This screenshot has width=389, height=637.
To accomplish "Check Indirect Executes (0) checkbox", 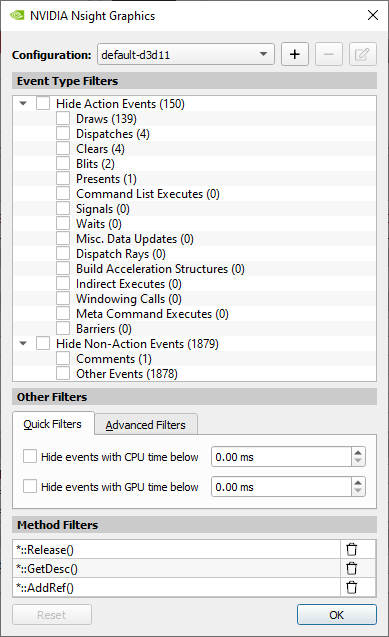I will tap(63, 284).
